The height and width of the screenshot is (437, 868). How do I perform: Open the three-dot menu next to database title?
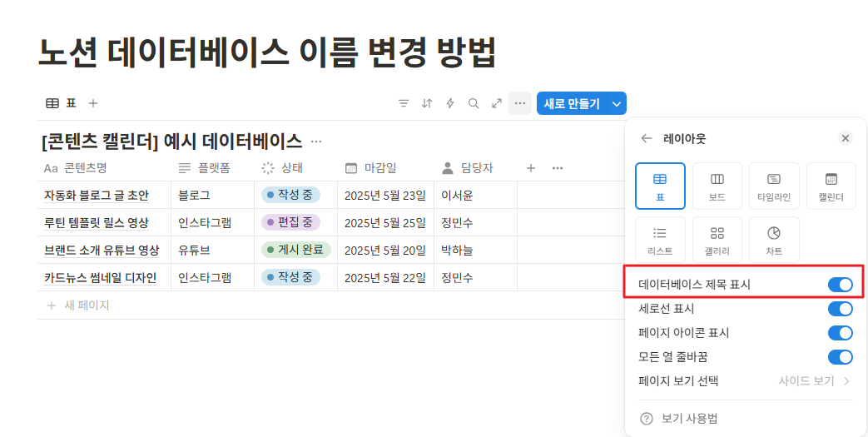coord(316,142)
